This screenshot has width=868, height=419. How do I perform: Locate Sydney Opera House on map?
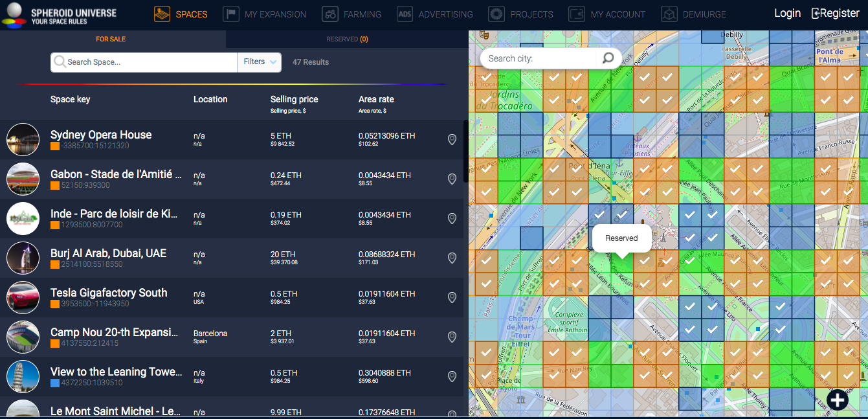452,139
